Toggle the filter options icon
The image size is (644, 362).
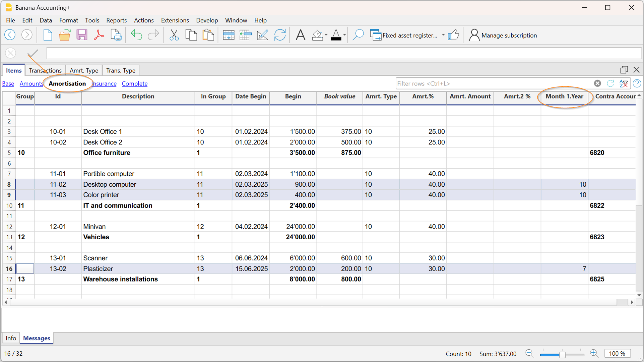click(x=623, y=84)
